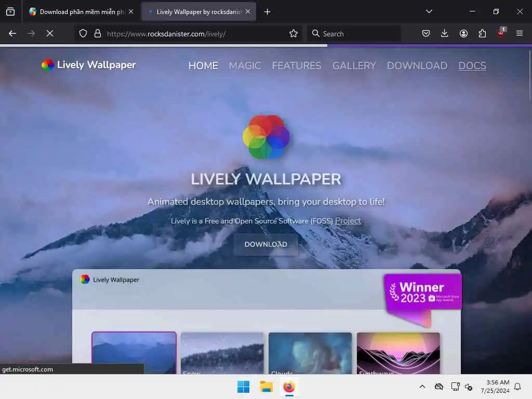Screen dimensions: 532x399
Task: Click the large Lively flower logo
Action: pos(266,137)
